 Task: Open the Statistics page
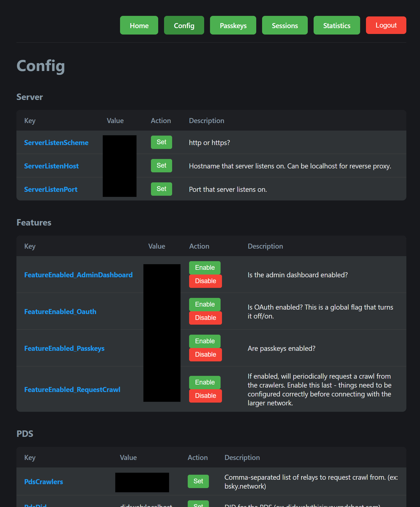coord(336,25)
